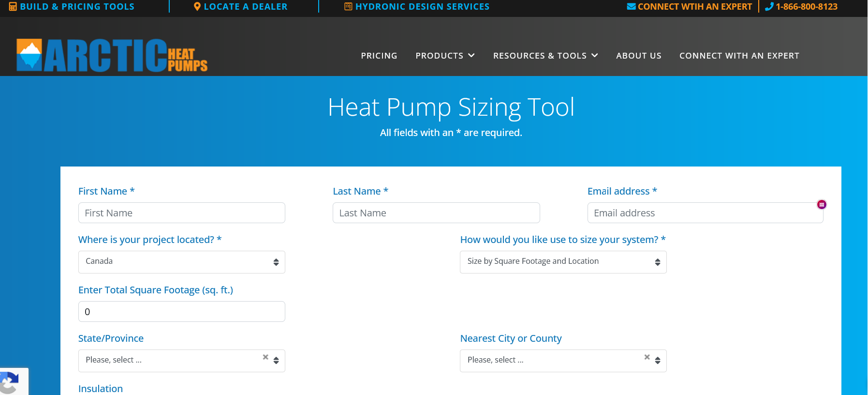The image size is (868, 395).
Task: Click the calculator icon beside Build & Pricing Tools
Action: (x=13, y=7)
